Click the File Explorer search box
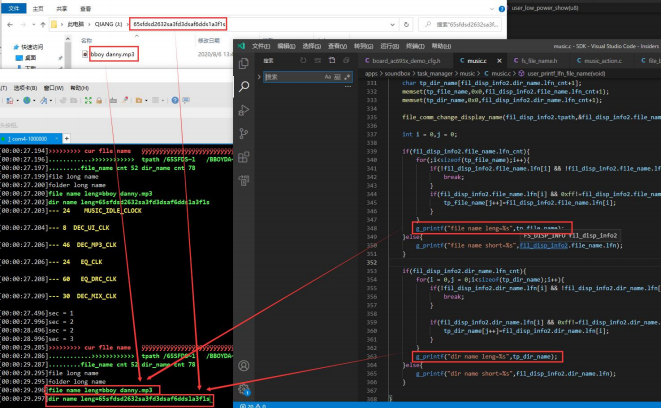The width and height of the screenshot is (661, 408). click(x=462, y=24)
